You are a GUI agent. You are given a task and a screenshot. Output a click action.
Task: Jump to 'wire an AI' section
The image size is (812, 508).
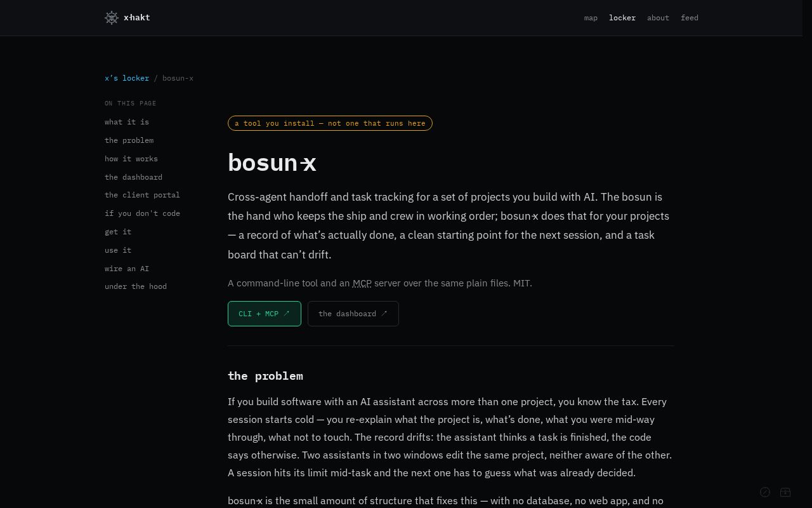127,269
